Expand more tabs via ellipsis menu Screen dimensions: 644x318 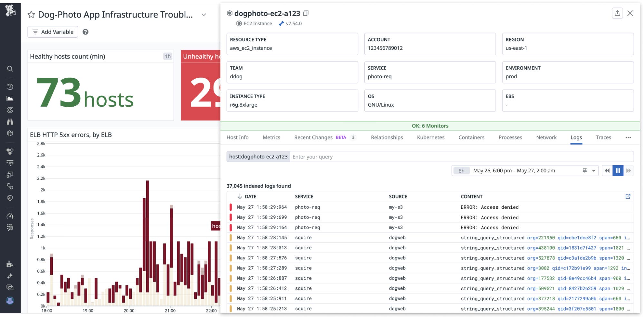point(628,138)
